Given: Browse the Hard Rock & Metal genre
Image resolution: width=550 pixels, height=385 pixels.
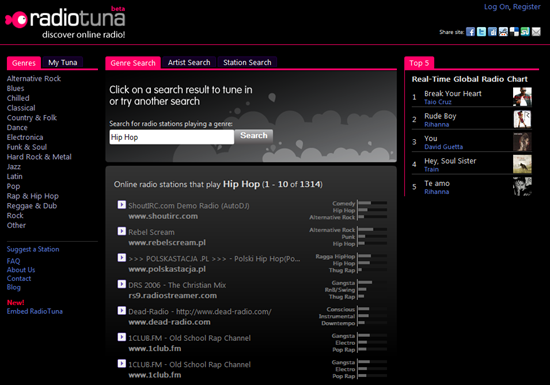Looking at the screenshot, I should point(39,157).
